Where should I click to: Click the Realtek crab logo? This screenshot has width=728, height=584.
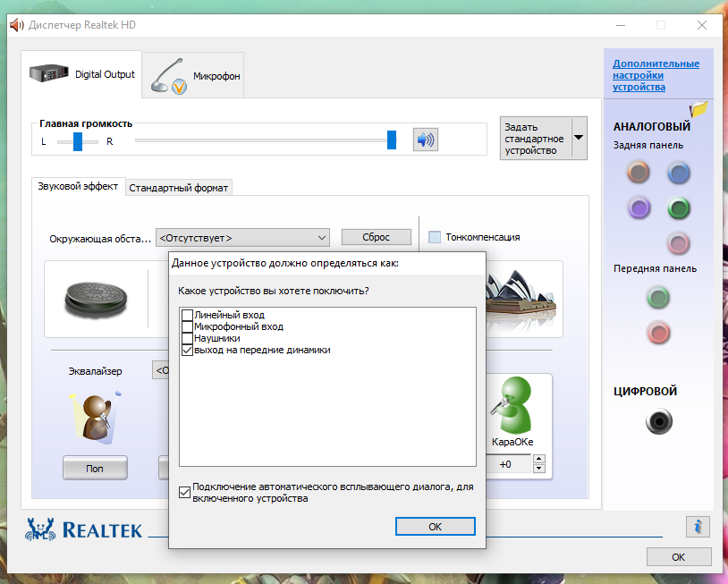coord(40,529)
